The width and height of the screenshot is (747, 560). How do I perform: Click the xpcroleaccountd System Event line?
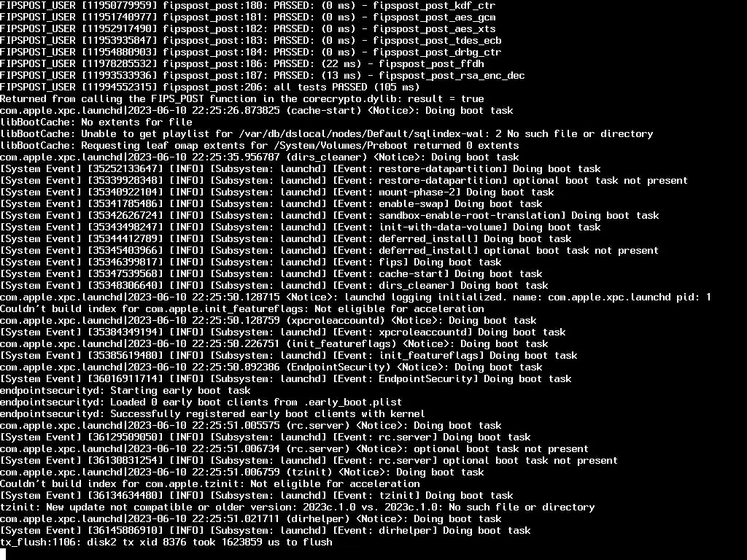point(283,332)
